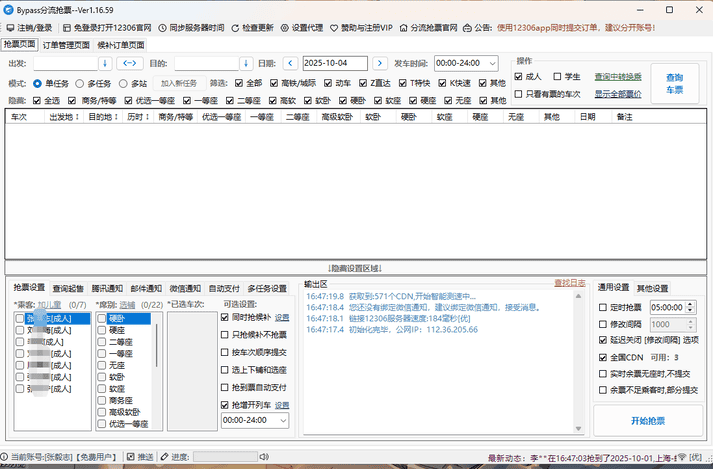
Task: Open the 查找日志 link
Action: [570, 283]
